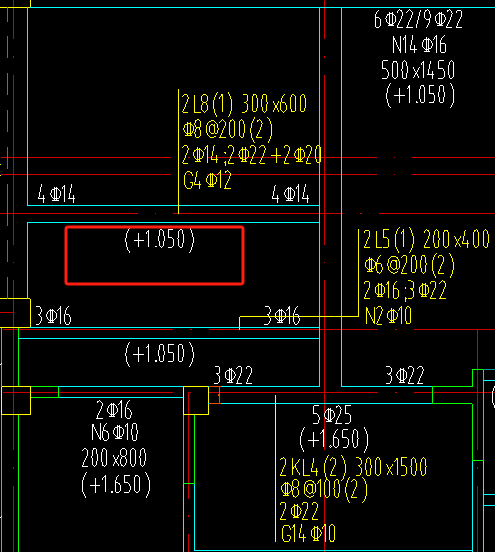
Task: Select the yellow column square left of 3Φ22
Action: point(196,400)
